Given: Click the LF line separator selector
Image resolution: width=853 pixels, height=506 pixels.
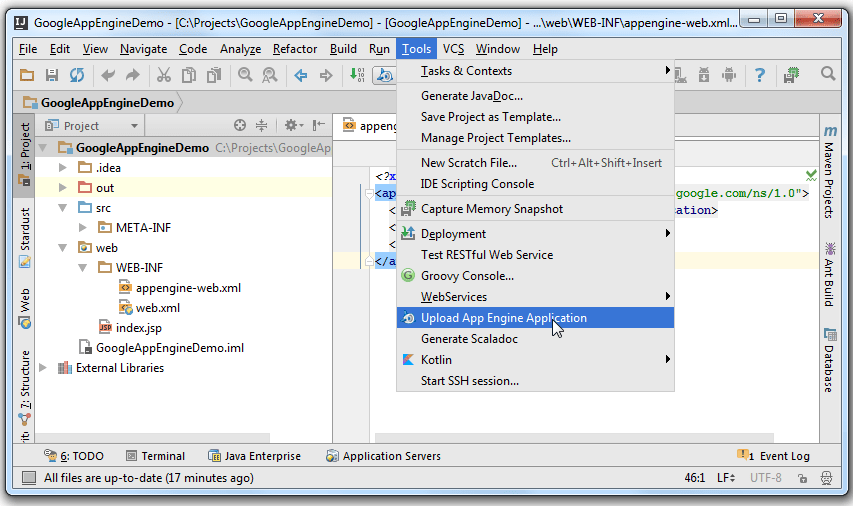Looking at the screenshot, I should point(726,478).
